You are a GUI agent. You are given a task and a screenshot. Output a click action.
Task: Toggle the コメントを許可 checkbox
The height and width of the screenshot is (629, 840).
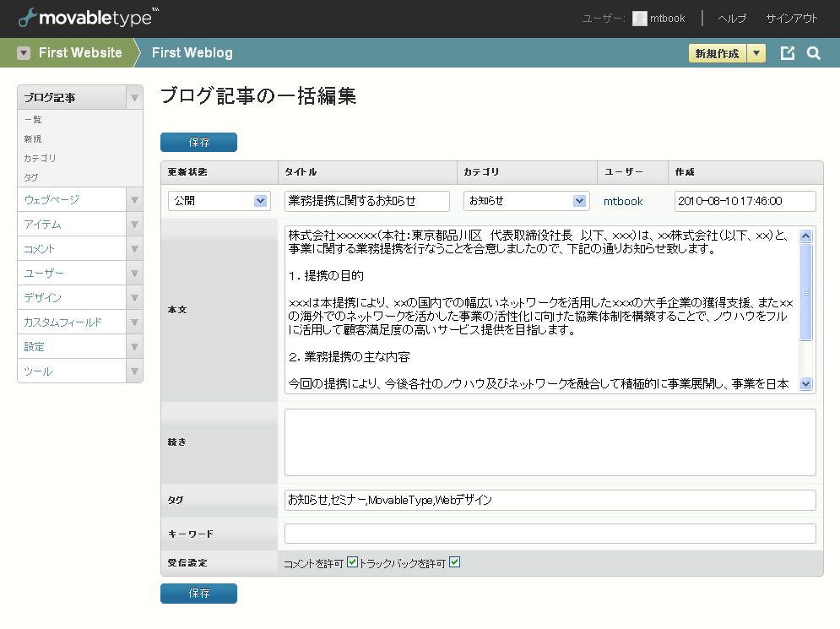pos(353,562)
